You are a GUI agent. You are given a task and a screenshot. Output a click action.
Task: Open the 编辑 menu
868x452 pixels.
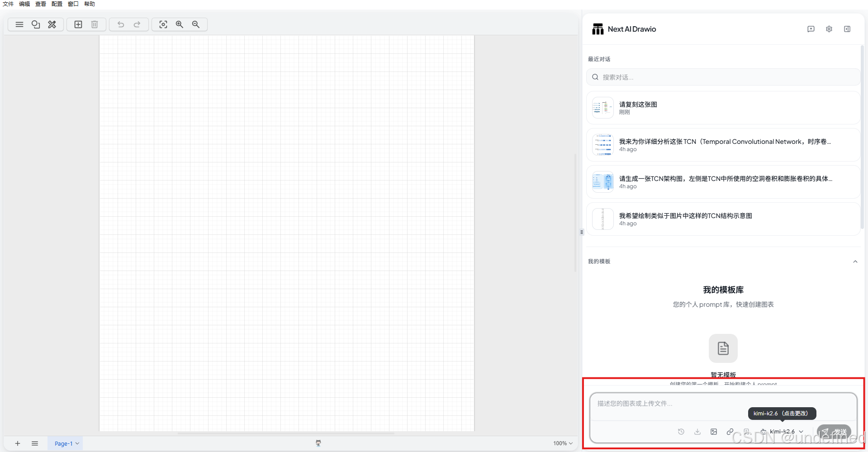point(24,4)
